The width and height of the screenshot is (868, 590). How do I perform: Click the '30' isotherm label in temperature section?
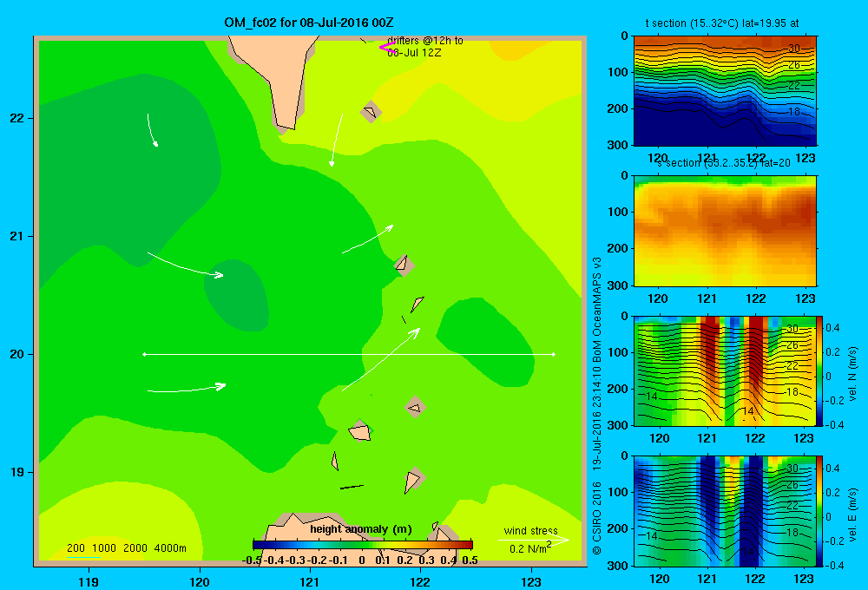coord(794,48)
